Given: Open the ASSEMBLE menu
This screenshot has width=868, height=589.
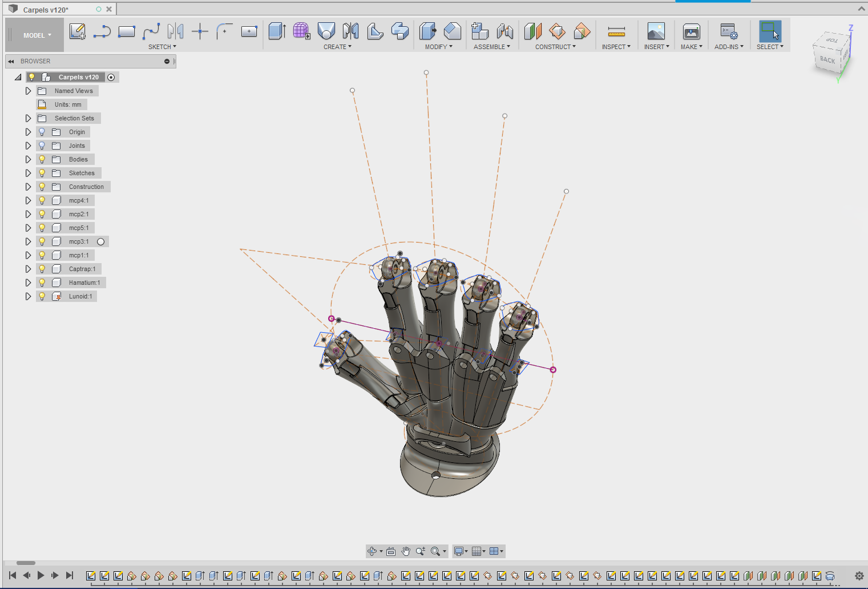Looking at the screenshot, I should tap(491, 47).
